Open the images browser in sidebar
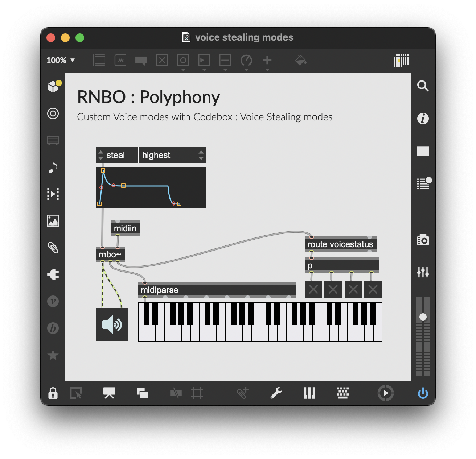 (x=53, y=221)
